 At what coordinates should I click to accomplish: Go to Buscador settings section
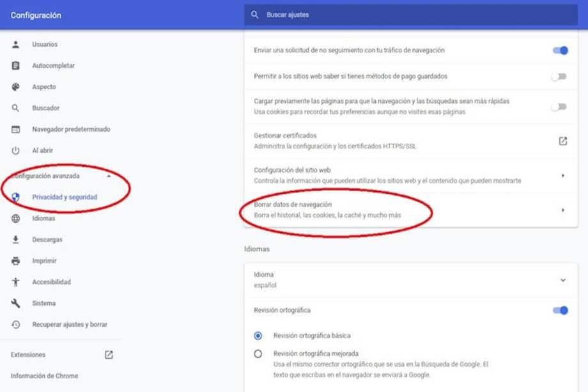point(45,108)
